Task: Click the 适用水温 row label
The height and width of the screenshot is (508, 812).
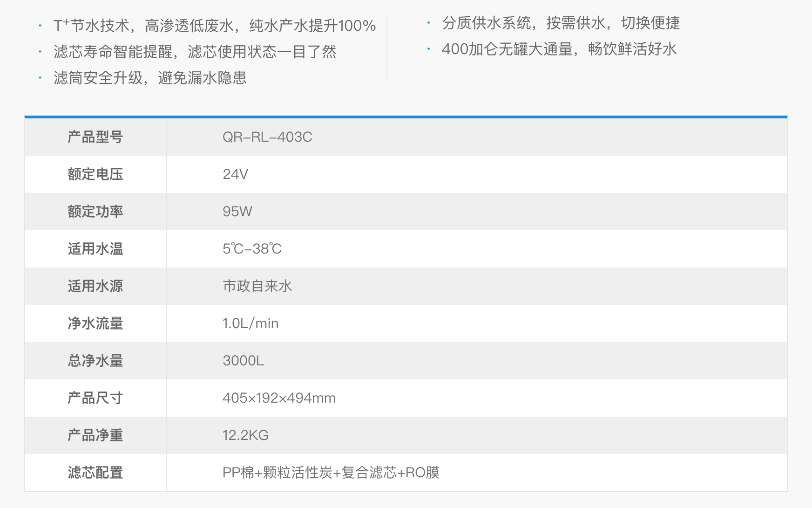Action: (x=95, y=249)
